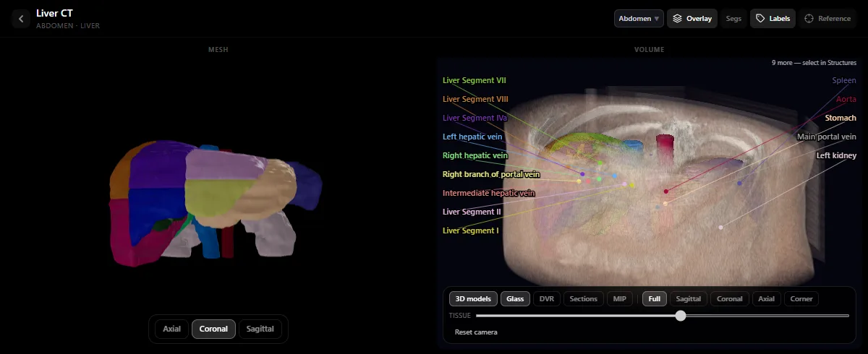Select the Spleen label

[x=843, y=80]
